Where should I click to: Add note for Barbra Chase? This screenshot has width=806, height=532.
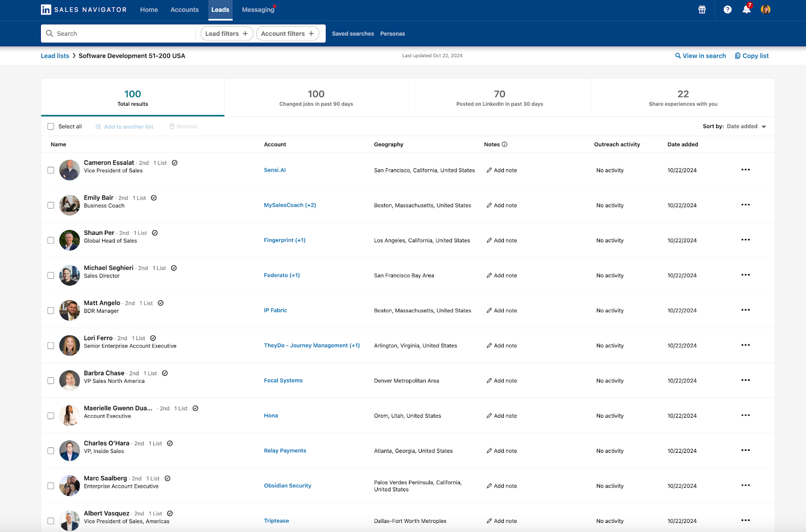pos(502,381)
